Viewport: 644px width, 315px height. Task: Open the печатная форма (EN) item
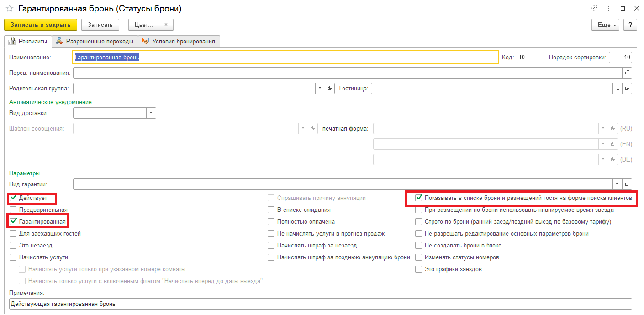(x=613, y=144)
